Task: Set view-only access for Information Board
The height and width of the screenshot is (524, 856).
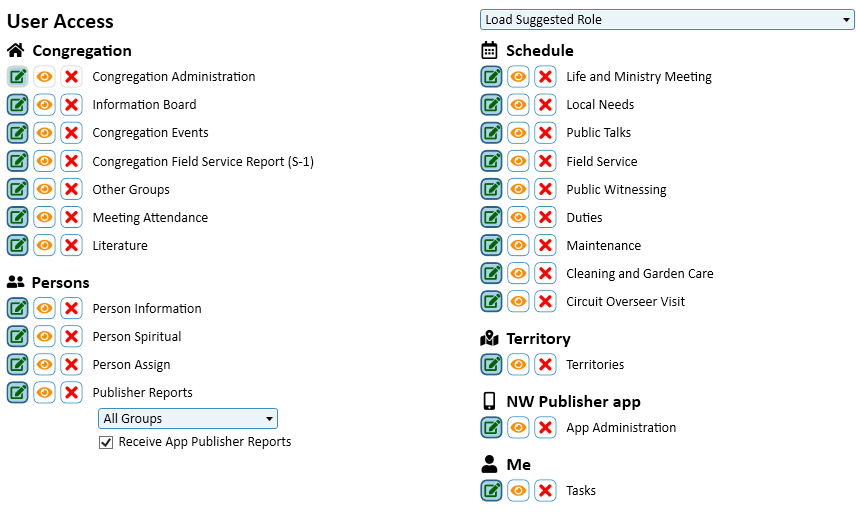Action: pyautogui.click(x=44, y=105)
